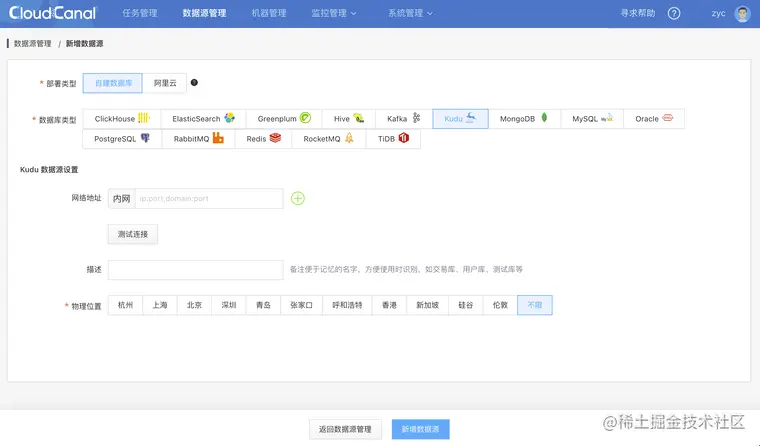Expand 监控管理 dropdown menu

coord(333,13)
